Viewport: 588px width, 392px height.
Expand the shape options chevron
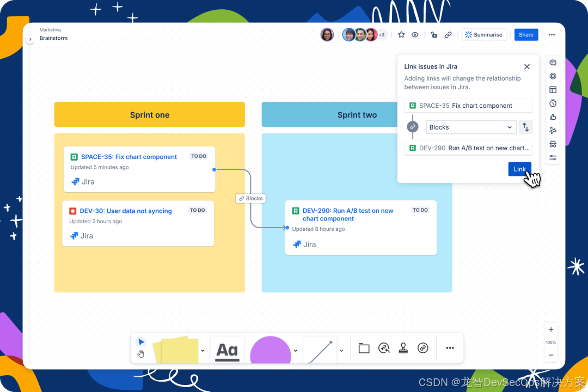click(296, 351)
